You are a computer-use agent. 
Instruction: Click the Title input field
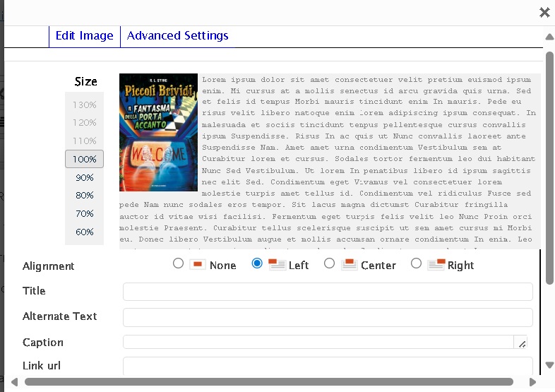[x=328, y=292]
